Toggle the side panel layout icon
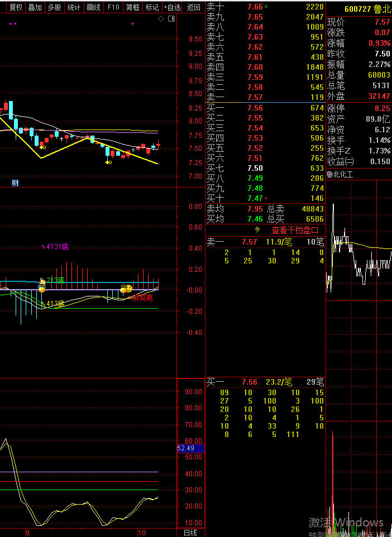392x537 pixels. pos(171,19)
